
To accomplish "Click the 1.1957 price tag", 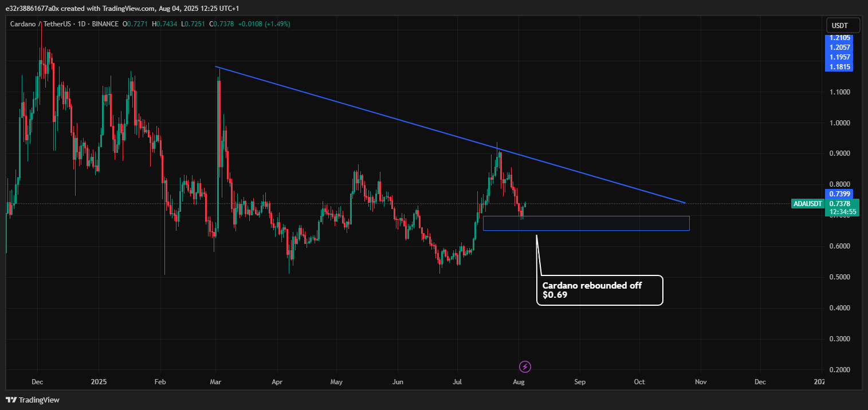I will [x=839, y=57].
